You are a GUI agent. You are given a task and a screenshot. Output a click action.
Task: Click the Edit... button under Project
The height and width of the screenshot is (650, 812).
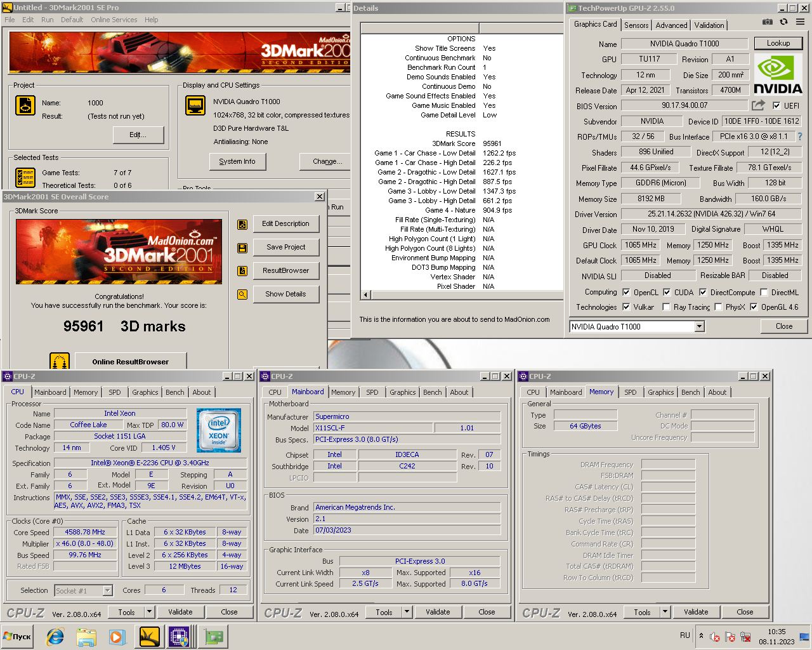click(x=138, y=135)
